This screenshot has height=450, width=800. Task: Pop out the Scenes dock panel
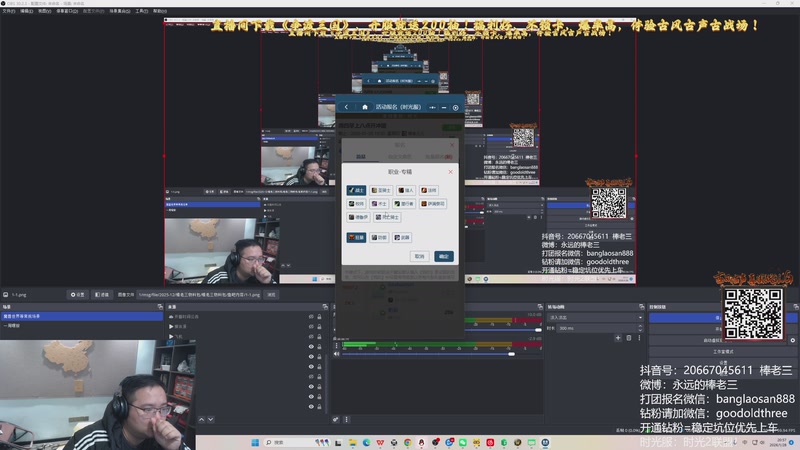coord(160,307)
